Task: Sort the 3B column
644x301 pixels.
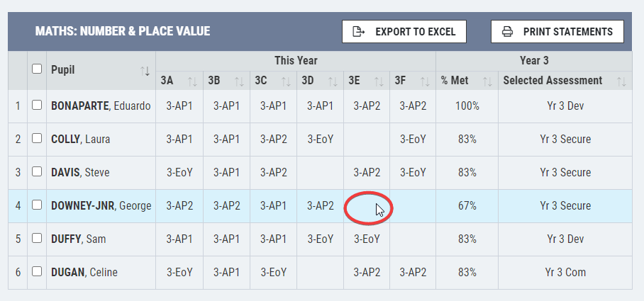Action: (240, 81)
